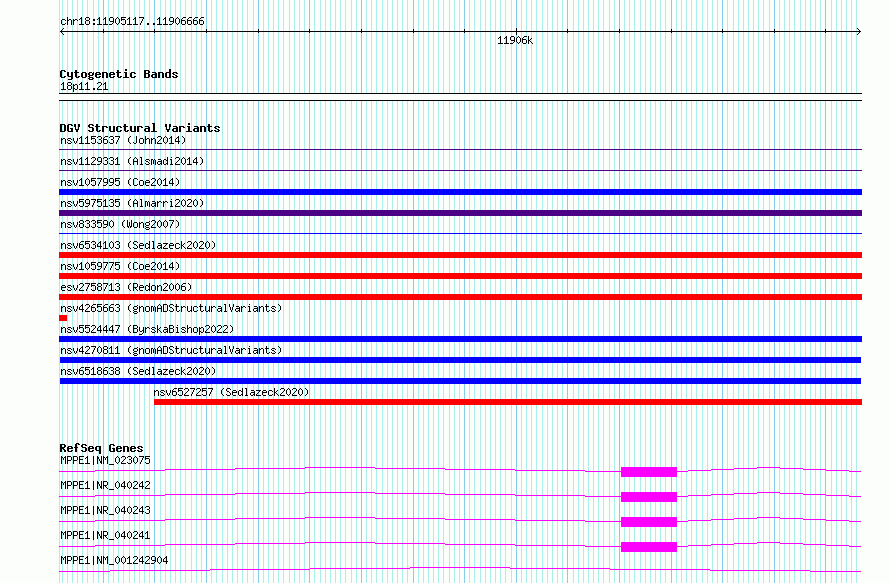This screenshot has height=583, width=890.
Task: Open variant nsv6534103 (Sedlazeck2020) label
Action: coord(138,245)
